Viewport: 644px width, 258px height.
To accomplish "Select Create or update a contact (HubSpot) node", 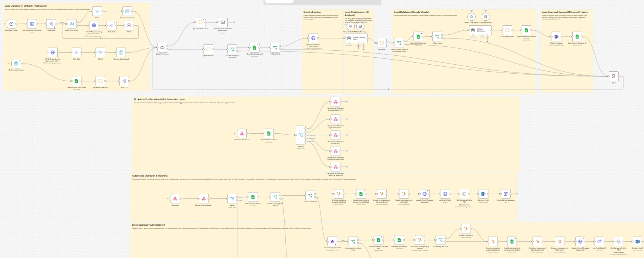I will pos(339,194).
